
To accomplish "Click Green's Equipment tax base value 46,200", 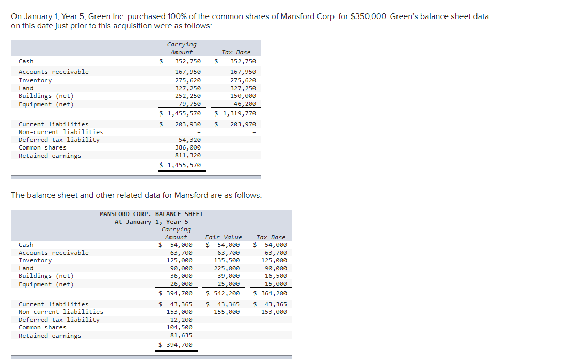I will coord(245,104).
